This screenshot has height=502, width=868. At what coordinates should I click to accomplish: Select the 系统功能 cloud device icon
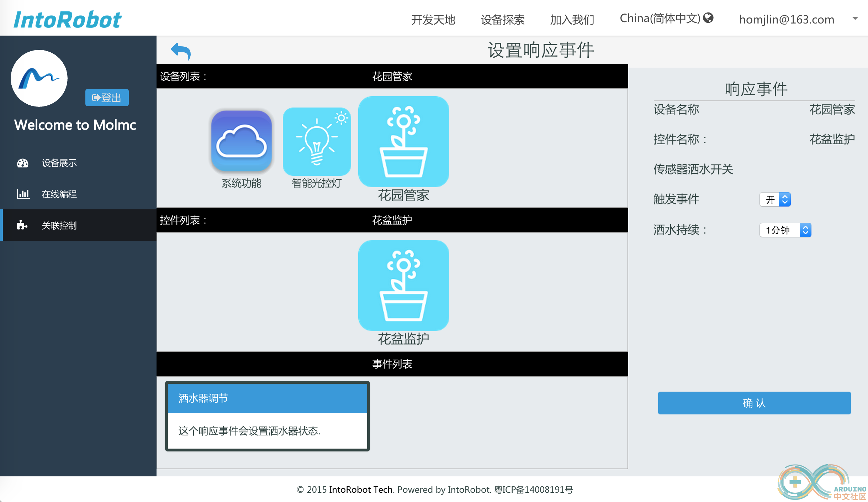tap(242, 141)
